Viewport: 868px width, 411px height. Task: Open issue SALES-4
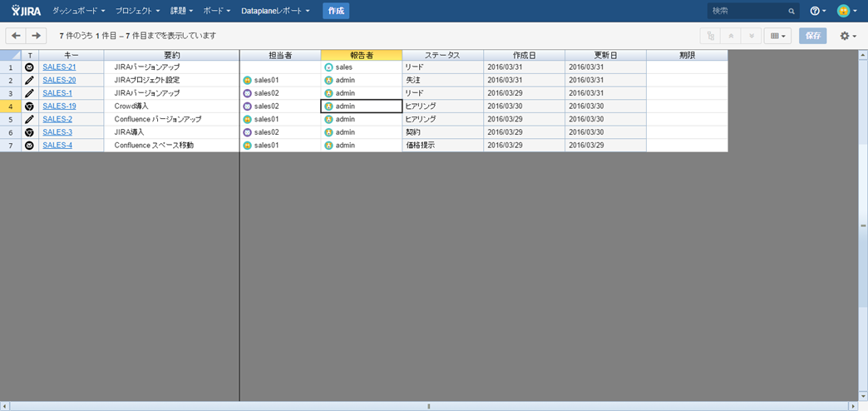click(57, 145)
